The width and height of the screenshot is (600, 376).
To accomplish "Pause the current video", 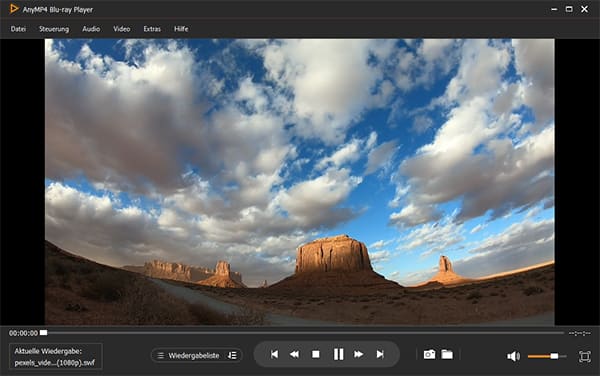I will (338, 354).
